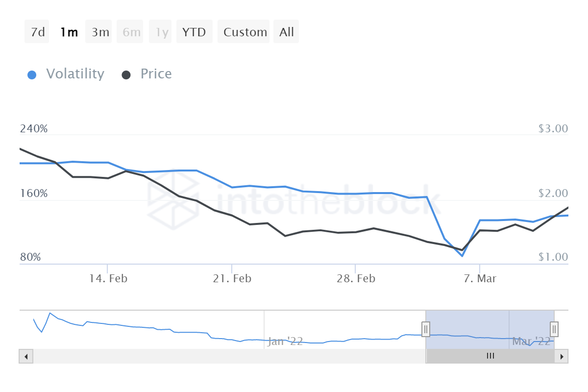
Task: Click the blue Volatility legend dot
Action: (x=32, y=73)
